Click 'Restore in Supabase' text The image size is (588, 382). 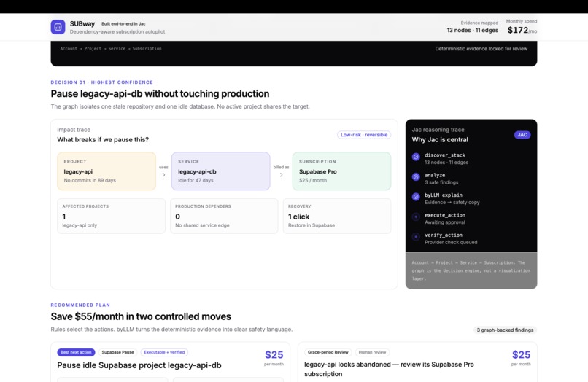pos(312,225)
